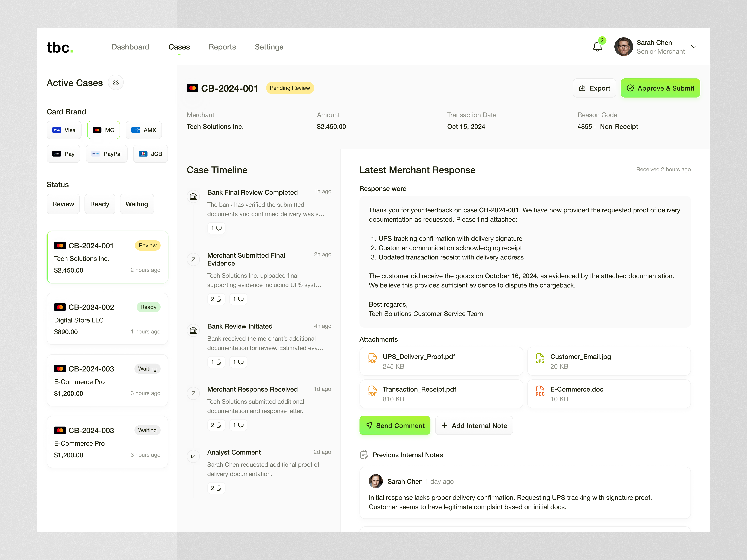Click the clipboard icon beside Previous Internal Notes
Viewport: 747px width, 560px height.
364,455
